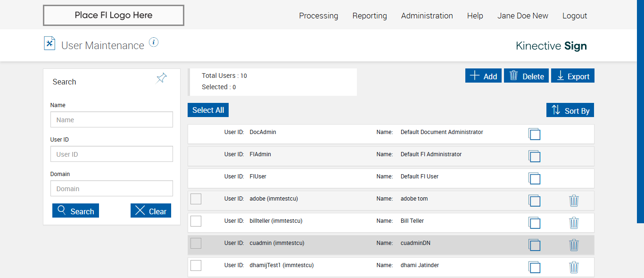Screen dimensions: 644x278
Task: Open the Processing menu
Action: (x=318, y=16)
